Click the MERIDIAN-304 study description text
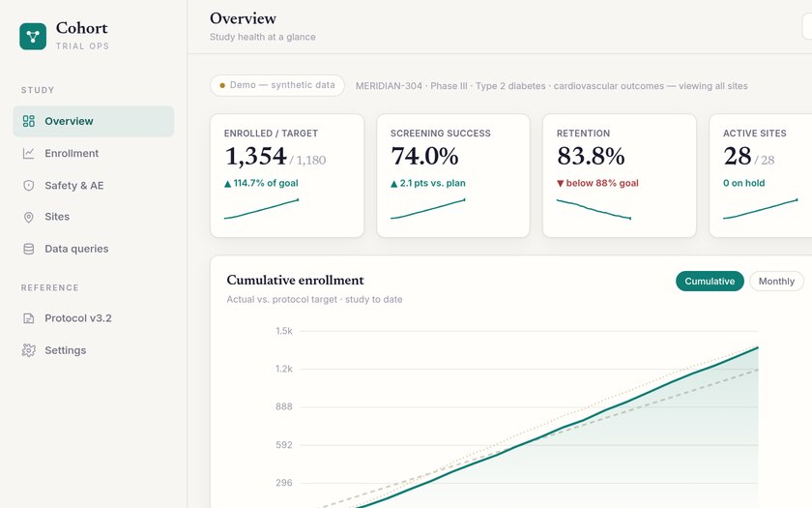 552,86
